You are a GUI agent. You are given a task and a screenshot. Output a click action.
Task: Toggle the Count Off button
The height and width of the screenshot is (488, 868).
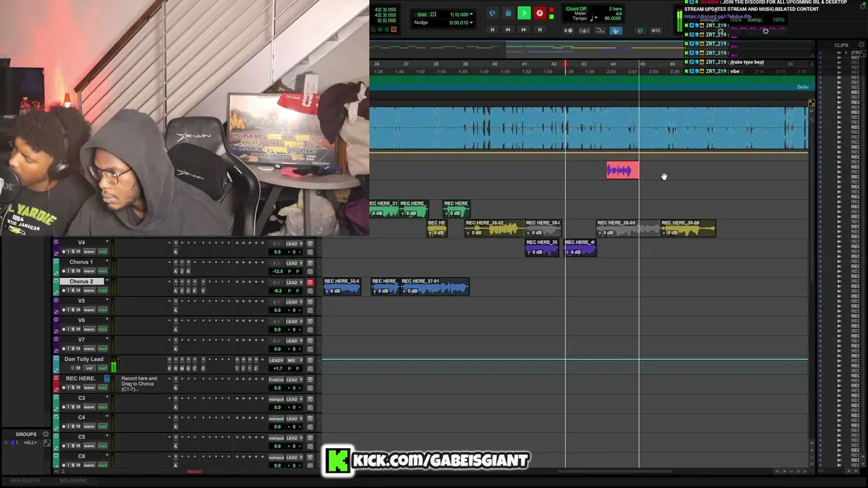[x=576, y=9]
